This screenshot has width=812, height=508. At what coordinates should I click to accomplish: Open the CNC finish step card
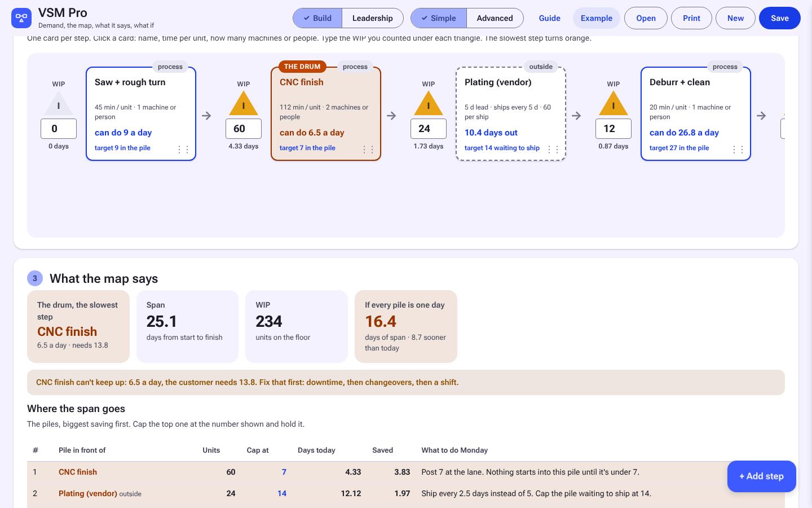coord(326,113)
